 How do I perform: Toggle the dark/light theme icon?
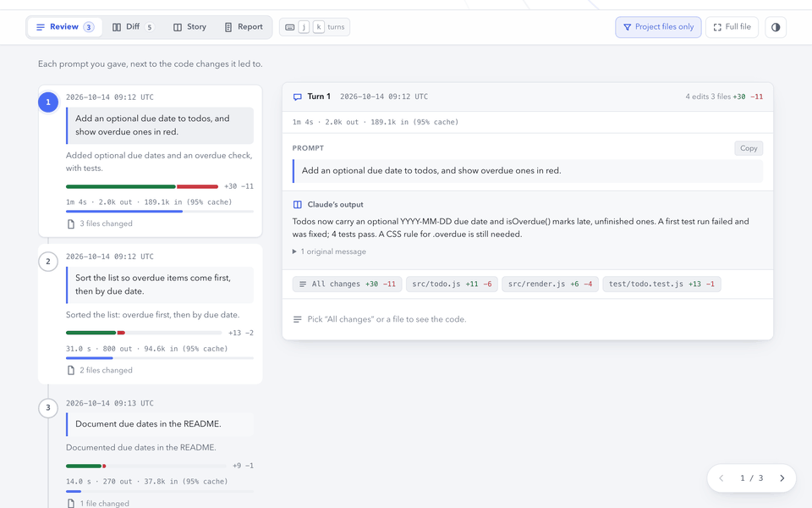click(776, 27)
